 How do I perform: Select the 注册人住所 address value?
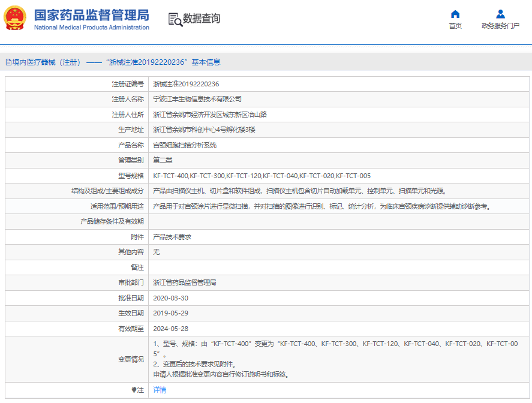pos(210,115)
